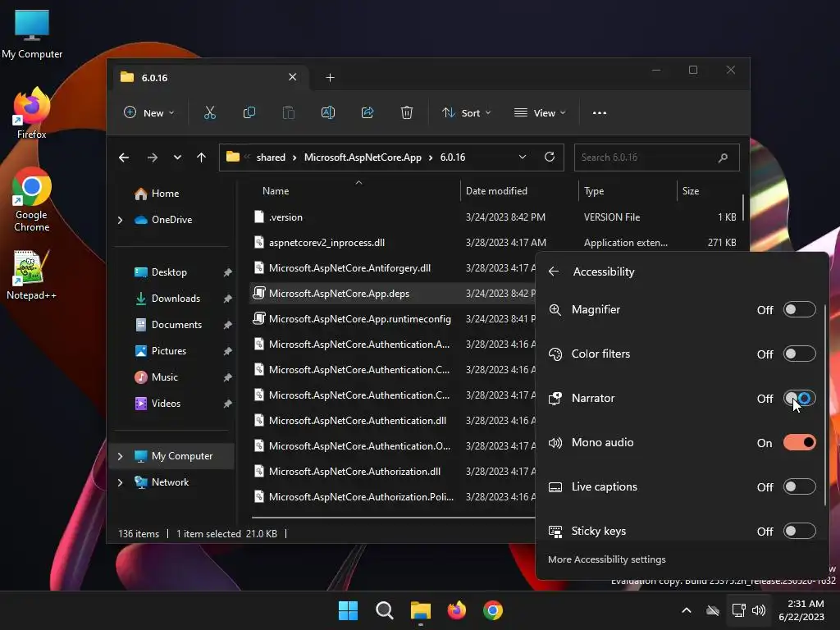The image size is (840, 630).
Task: Select Notepad++ desktop icon
Action: click(32, 275)
